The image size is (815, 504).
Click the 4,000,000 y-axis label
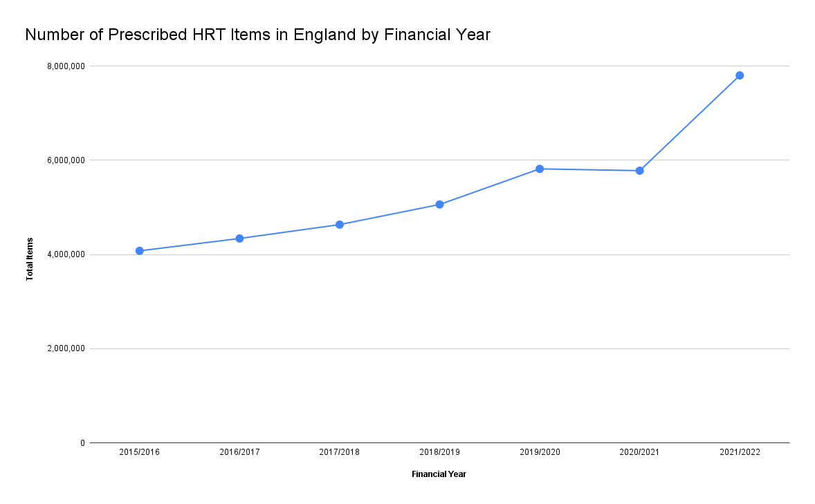[x=66, y=254]
